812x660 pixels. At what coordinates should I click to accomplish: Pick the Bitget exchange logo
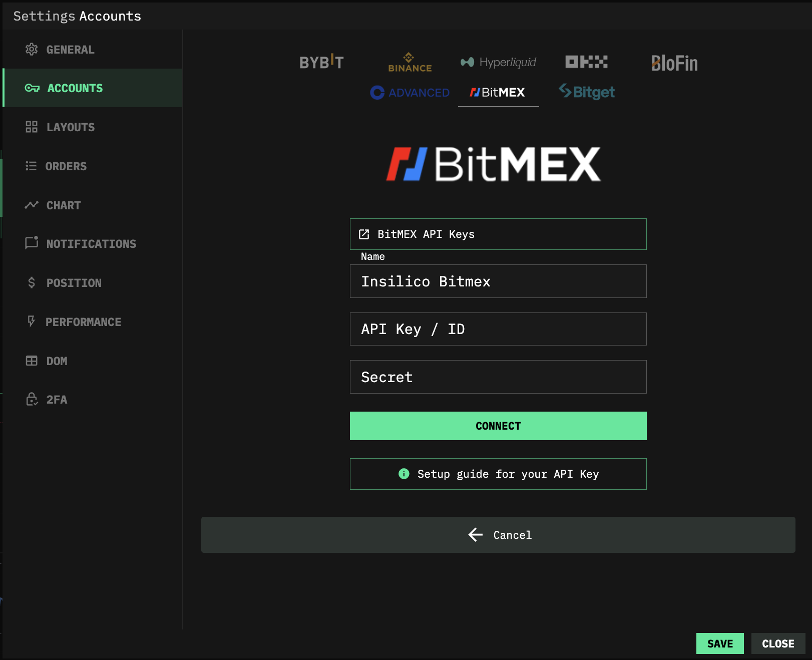(587, 92)
